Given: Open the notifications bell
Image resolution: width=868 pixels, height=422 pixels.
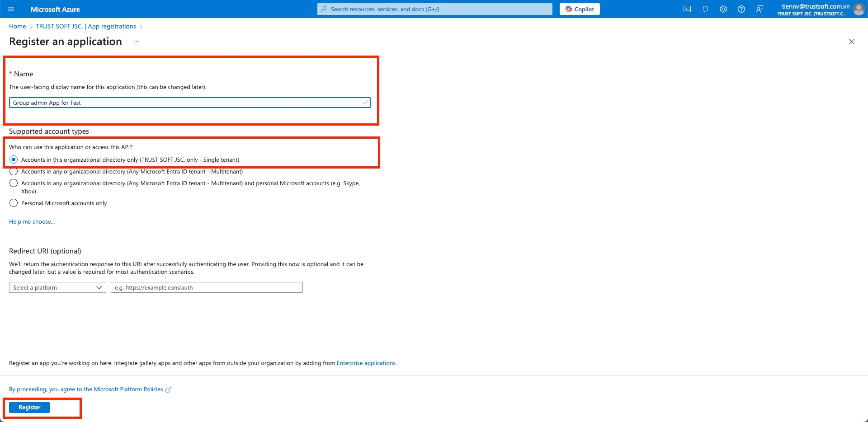Looking at the screenshot, I should pyautogui.click(x=705, y=9).
